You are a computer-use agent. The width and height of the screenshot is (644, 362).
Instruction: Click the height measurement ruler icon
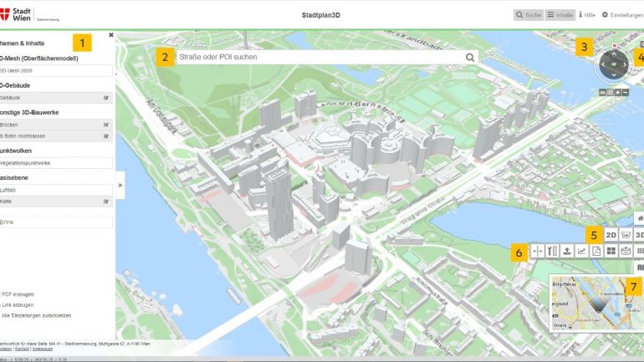point(552,251)
